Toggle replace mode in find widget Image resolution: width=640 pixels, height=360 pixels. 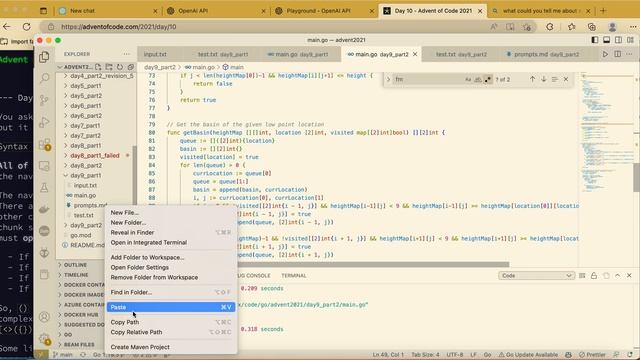point(389,79)
